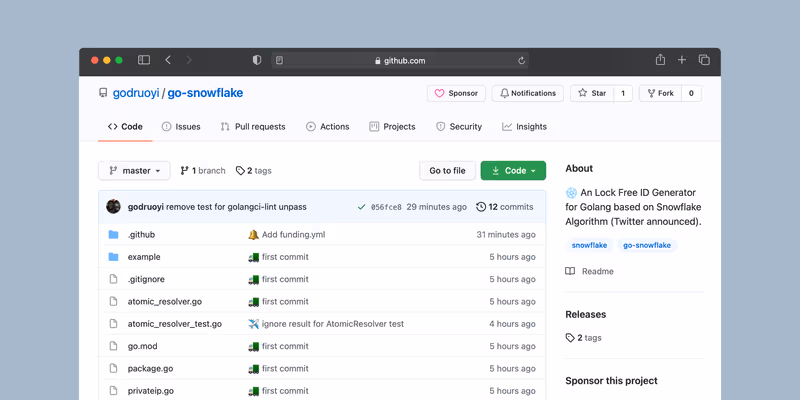Switch to the Issues tab
This screenshot has height=400, width=800.
click(180, 127)
